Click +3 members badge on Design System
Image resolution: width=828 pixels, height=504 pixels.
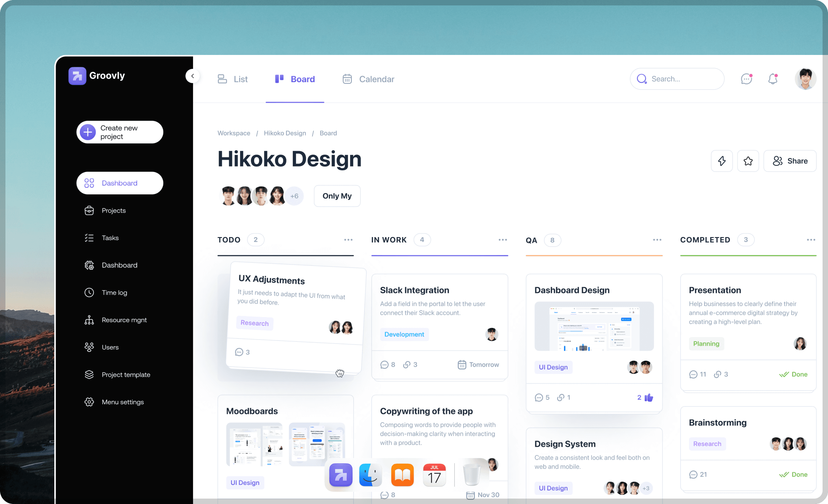pyautogui.click(x=646, y=488)
